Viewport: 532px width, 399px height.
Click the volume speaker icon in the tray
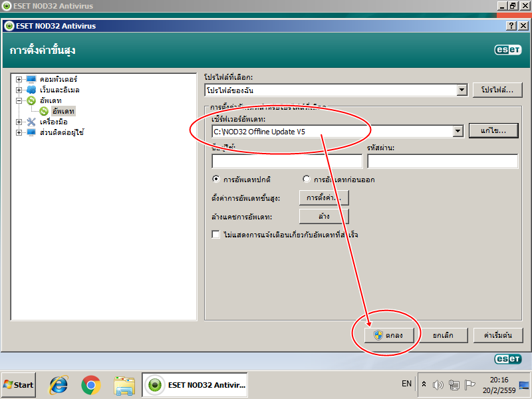click(x=438, y=385)
